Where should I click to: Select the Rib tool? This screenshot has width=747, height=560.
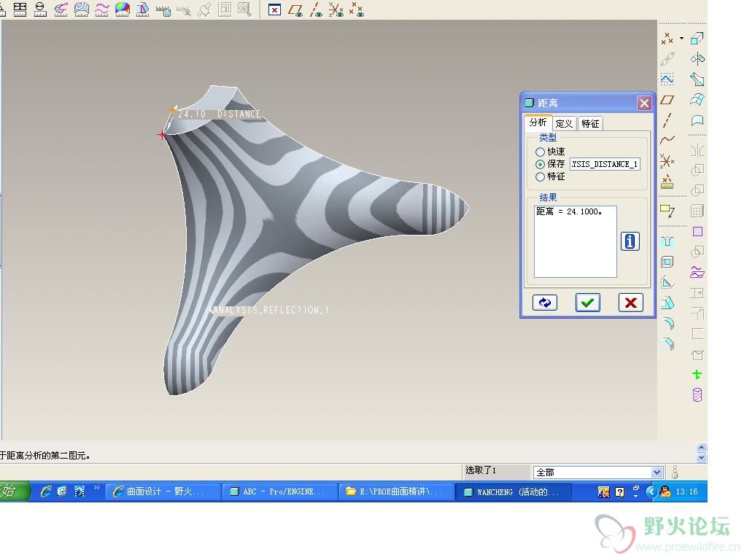click(x=667, y=282)
